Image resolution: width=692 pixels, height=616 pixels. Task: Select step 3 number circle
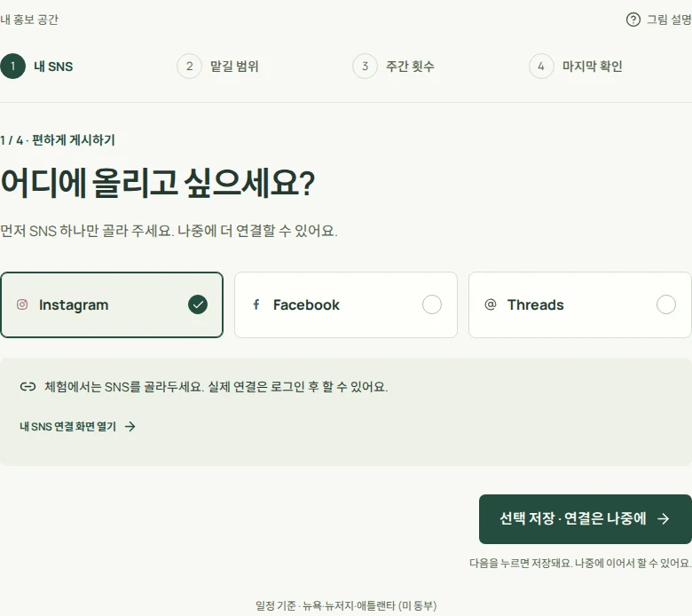(x=365, y=67)
